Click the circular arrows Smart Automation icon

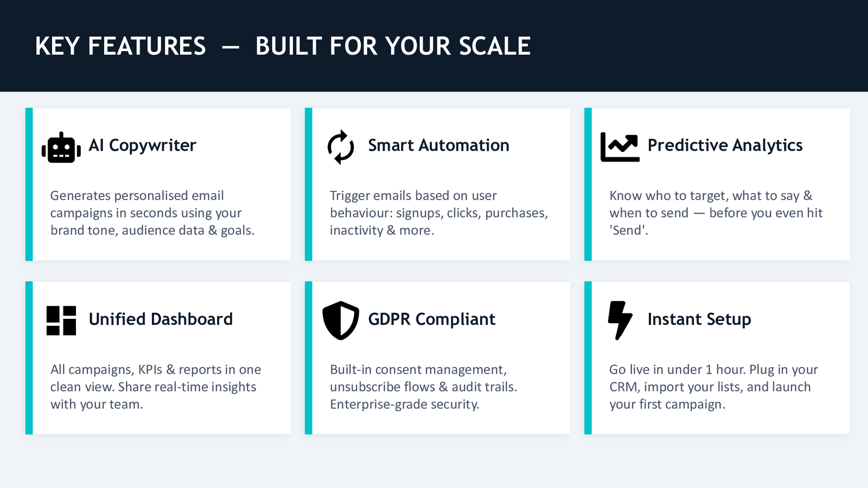tap(341, 147)
